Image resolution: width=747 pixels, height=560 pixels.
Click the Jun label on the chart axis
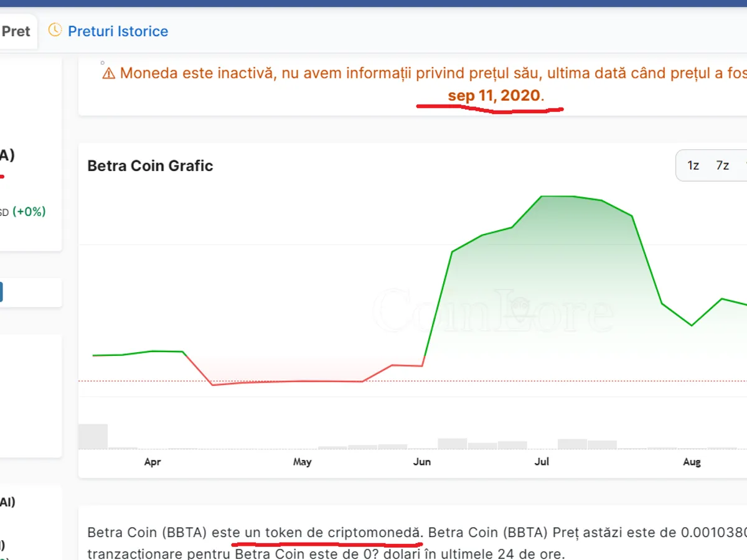coord(422,462)
